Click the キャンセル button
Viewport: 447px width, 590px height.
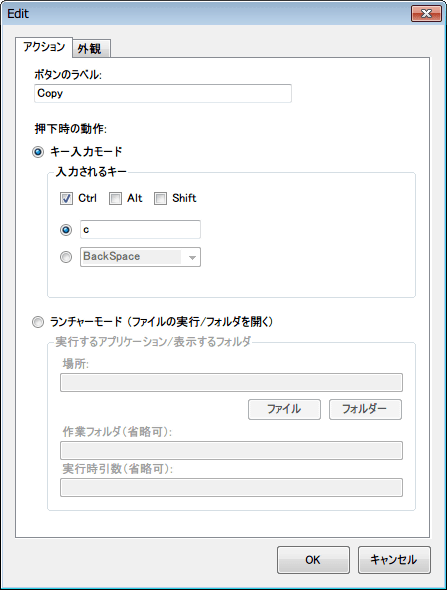pyautogui.click(x=394, y=560)
